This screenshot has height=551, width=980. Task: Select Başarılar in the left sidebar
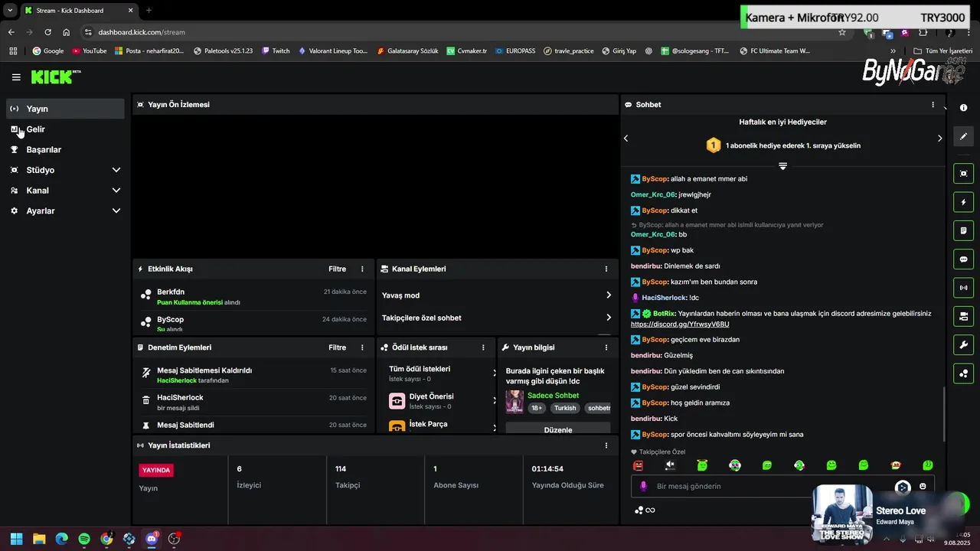65,150
